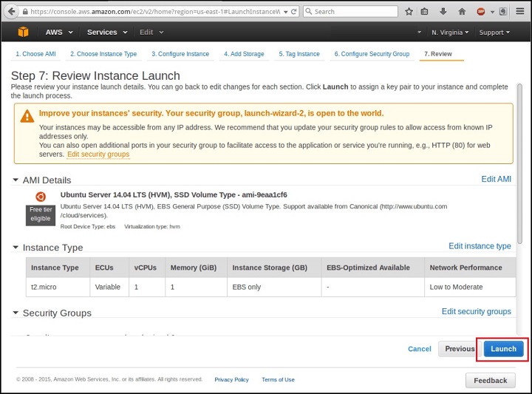Viewport: 532px width, 394px height.
Task: Collapse the Instance Type section
Action: [x=16, y=248]
